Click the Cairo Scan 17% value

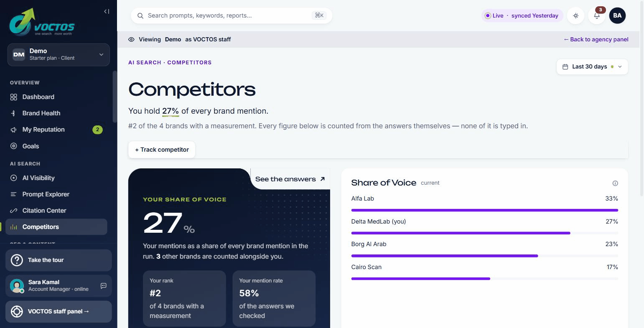612,267
